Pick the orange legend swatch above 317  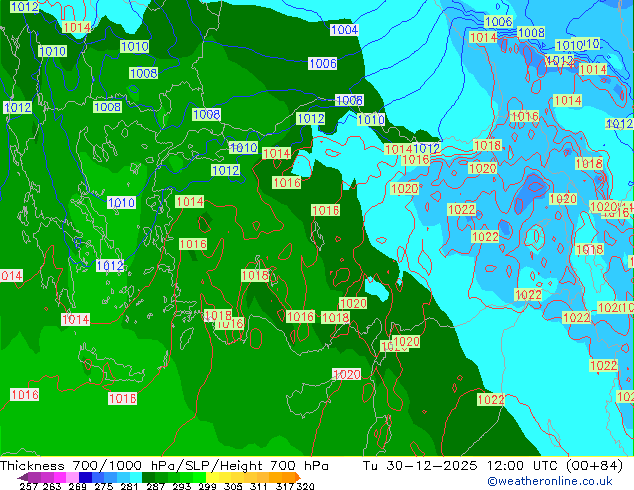pyautogui.click(x=288, y=477)
